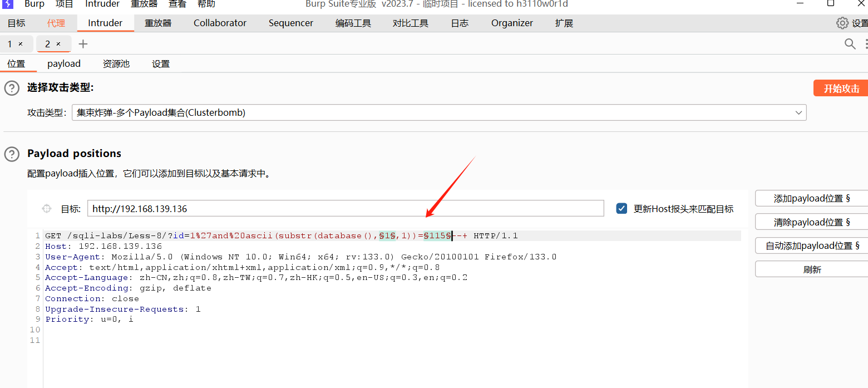This screenshot has width=868, height=388.
Task: Open the Burp menu
Action: [34, 4]
